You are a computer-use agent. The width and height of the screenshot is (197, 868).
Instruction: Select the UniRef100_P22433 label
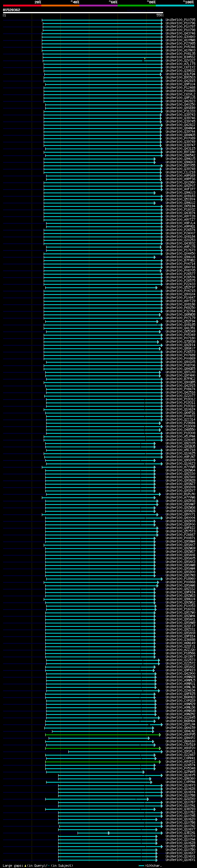[x=180, y=284]
